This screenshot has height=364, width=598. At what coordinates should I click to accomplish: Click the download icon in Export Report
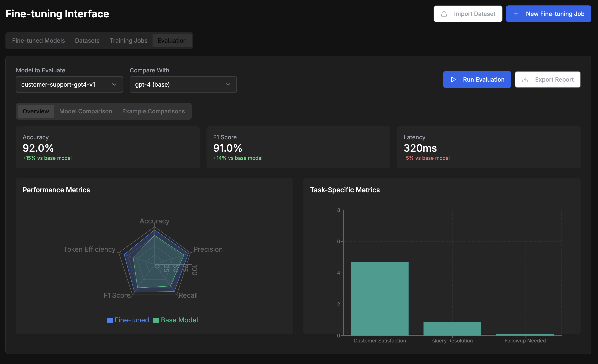[525, 79]
